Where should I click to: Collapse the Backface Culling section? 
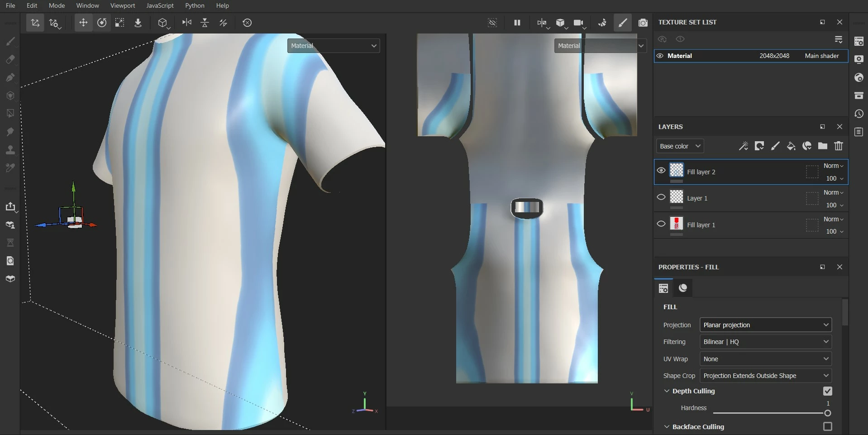[x=667, y=426]
